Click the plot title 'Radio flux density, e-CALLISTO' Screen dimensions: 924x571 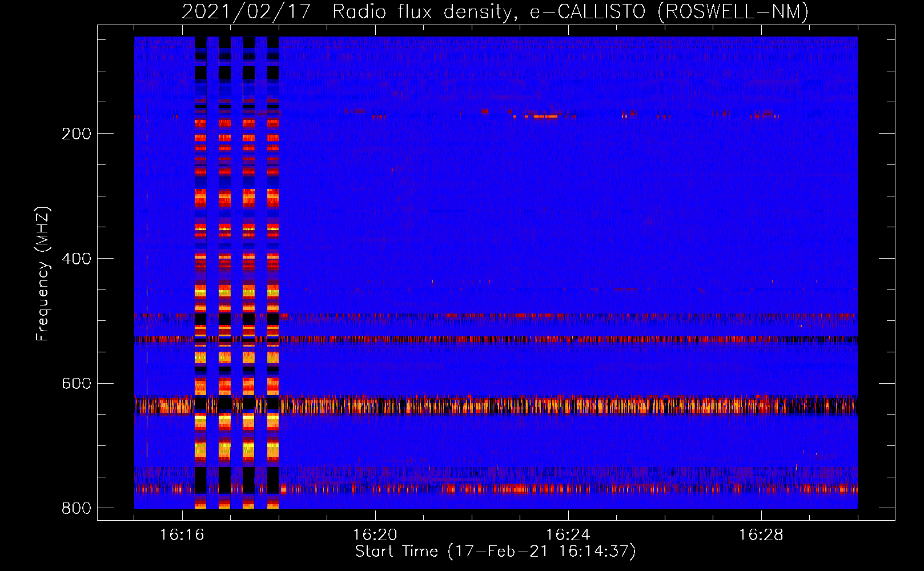point(489,12)
